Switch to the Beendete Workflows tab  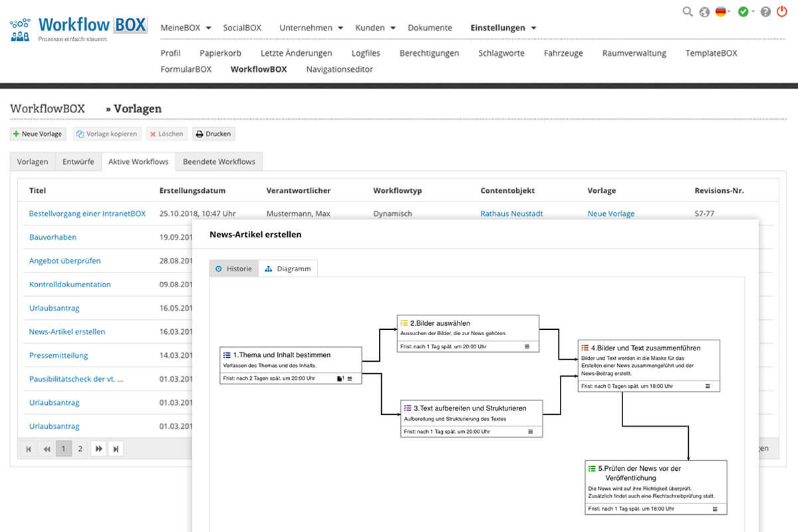(x=219, y=162)
